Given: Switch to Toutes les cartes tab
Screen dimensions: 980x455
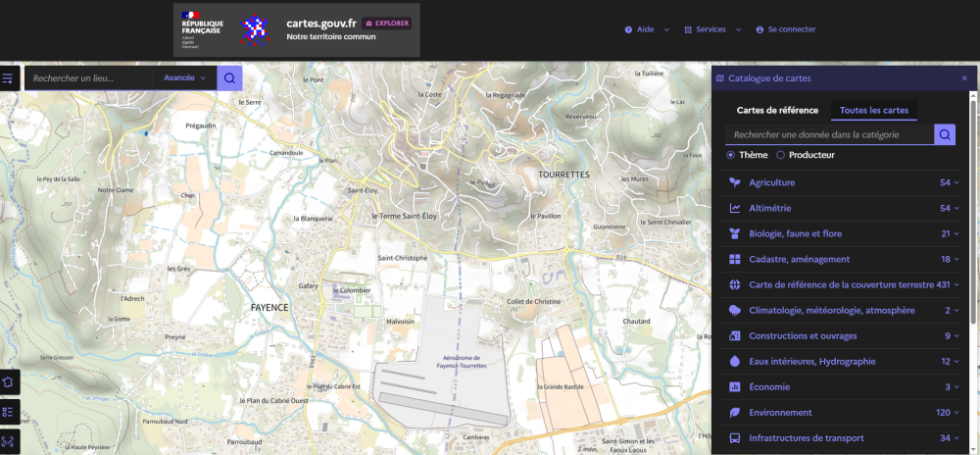Looking at the screenshot, I should 874,110.
